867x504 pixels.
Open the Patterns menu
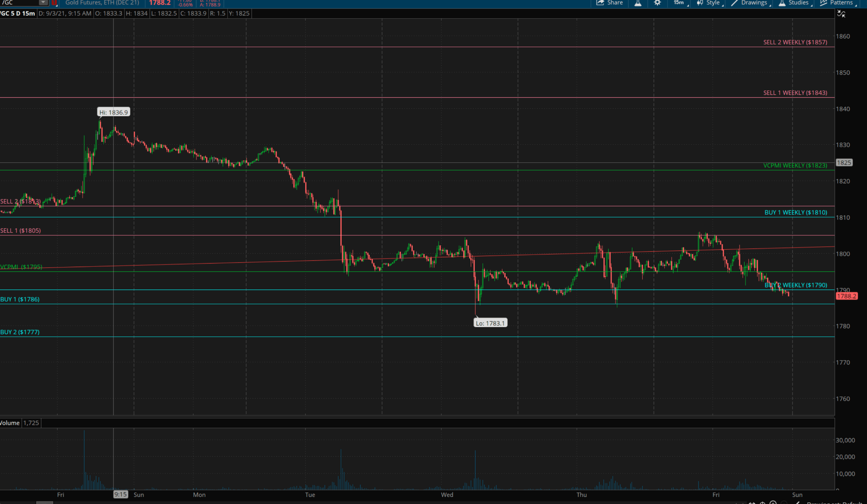point(838,3)
